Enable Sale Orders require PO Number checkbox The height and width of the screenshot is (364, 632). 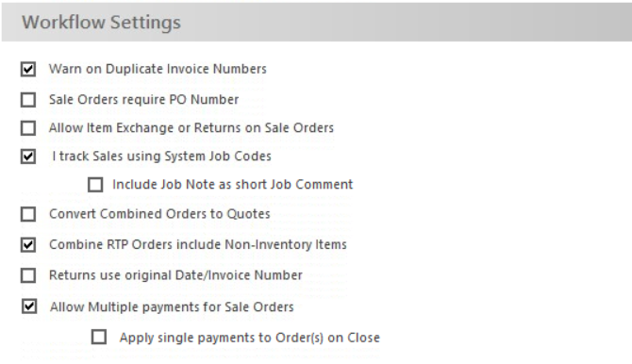tap(28, 100)
